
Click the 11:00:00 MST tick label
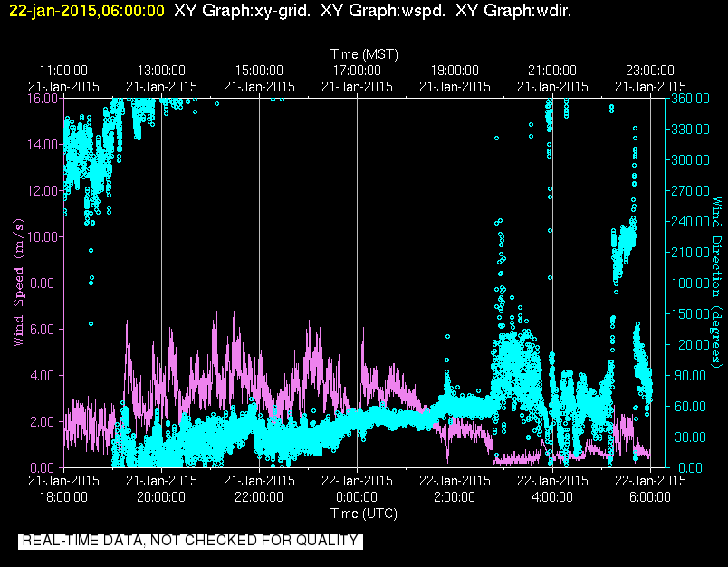pyautogui.click(x=63, y=71)
